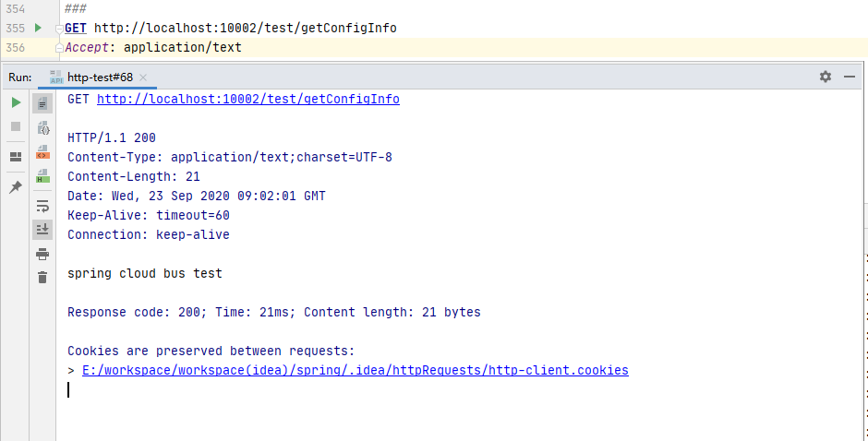Viewport: 868px width, 441px height.
Task: Open the http-client.cookies file link
Action: click(355, 370)
